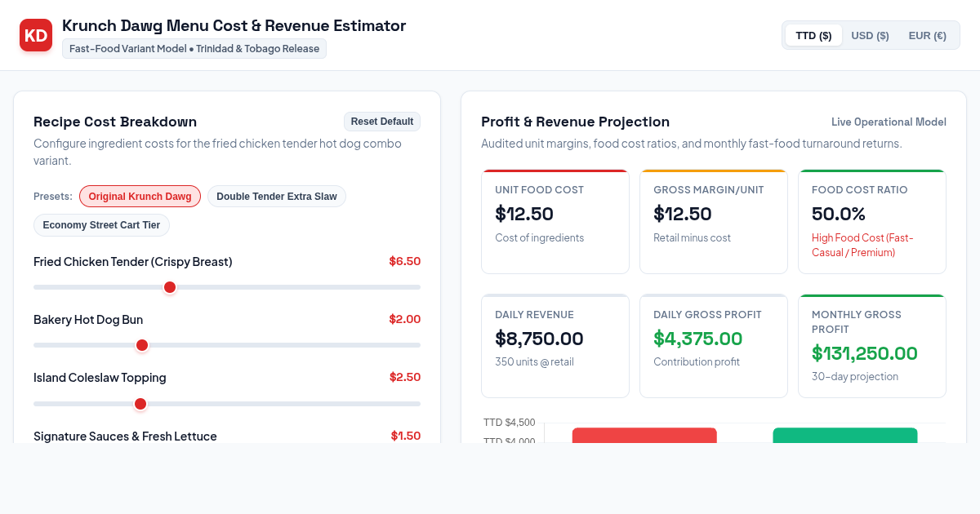980x514 pixels.
Task: Switch currency to EUR (€)
Action: [x=927, y=35]
